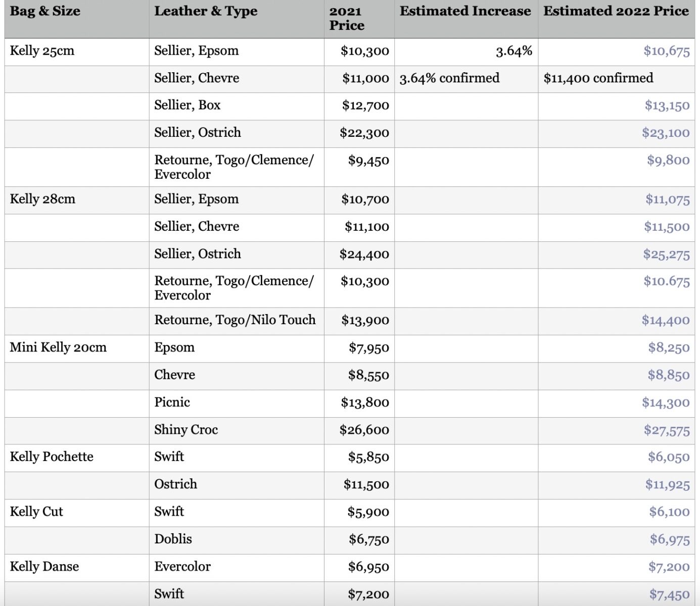Click the $11,925 Ostrich estimated price
This screenshot has height=606, width=700.
667,485
